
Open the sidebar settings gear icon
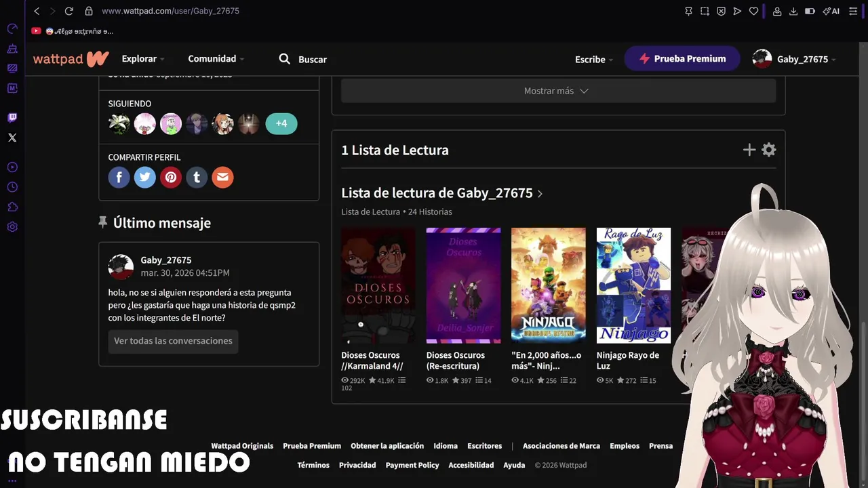[12, 227]
